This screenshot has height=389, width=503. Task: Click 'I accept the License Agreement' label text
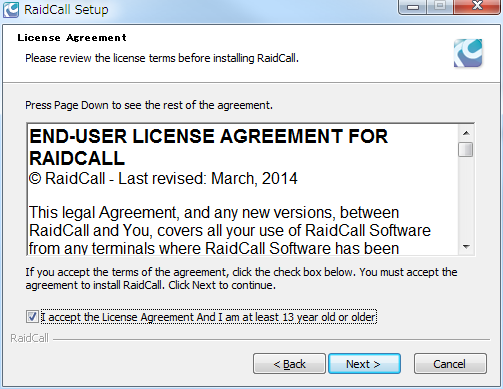click(x=209, y=317)
